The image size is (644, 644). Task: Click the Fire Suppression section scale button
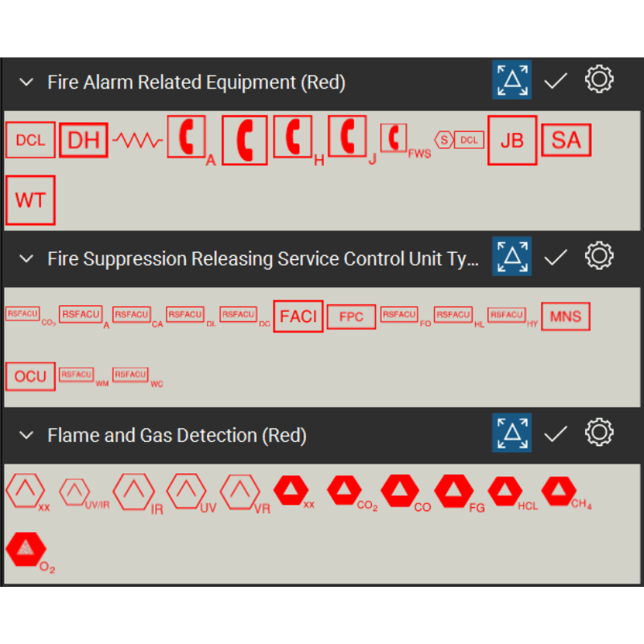click(x=512, y=257)
